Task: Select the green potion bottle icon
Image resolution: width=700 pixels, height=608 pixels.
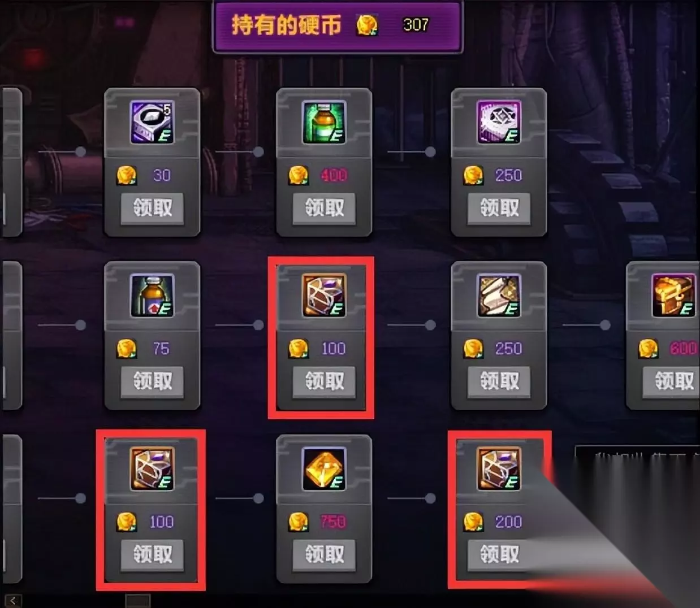Action: [324, 122]
